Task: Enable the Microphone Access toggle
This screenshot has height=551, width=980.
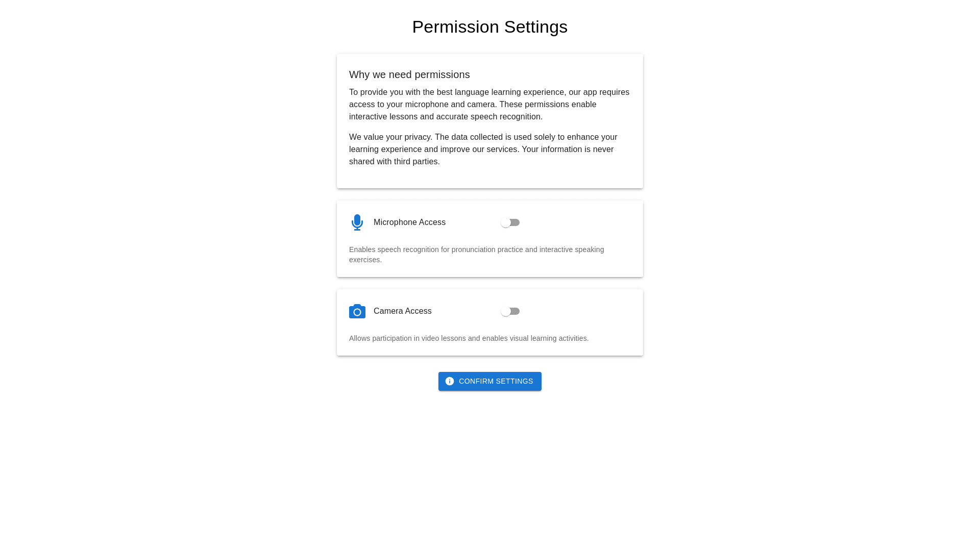Action: pos(510,222)
